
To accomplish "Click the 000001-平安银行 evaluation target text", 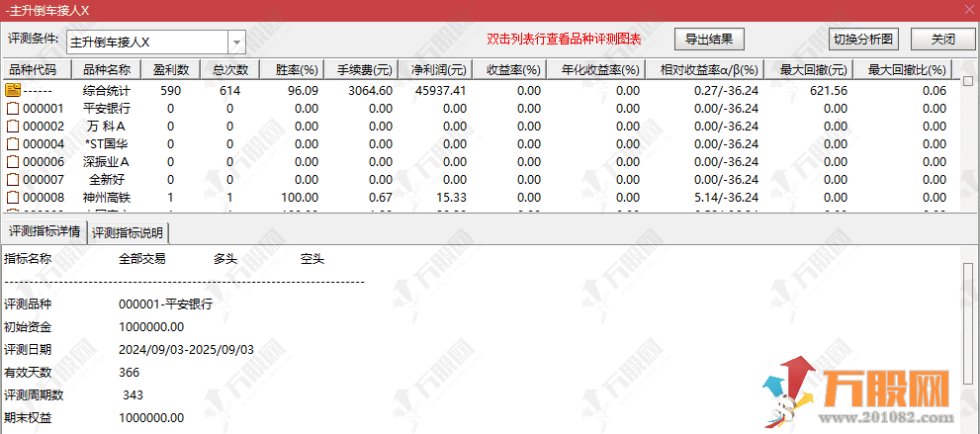I will coord(165,304).
